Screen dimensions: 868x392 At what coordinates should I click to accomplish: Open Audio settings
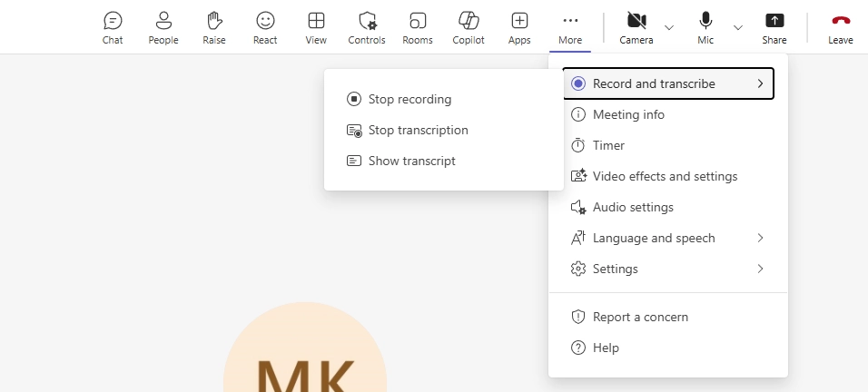(x=668, y=207)
